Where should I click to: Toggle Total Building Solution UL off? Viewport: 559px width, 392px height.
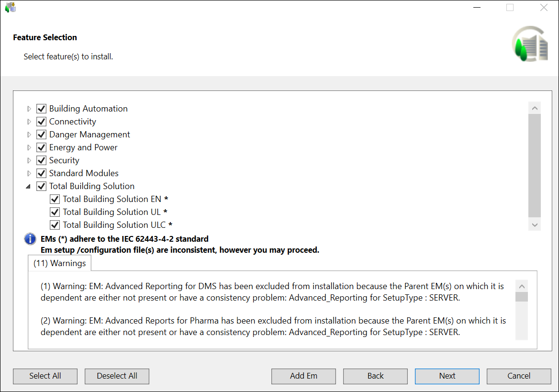(x=55, y=212)
